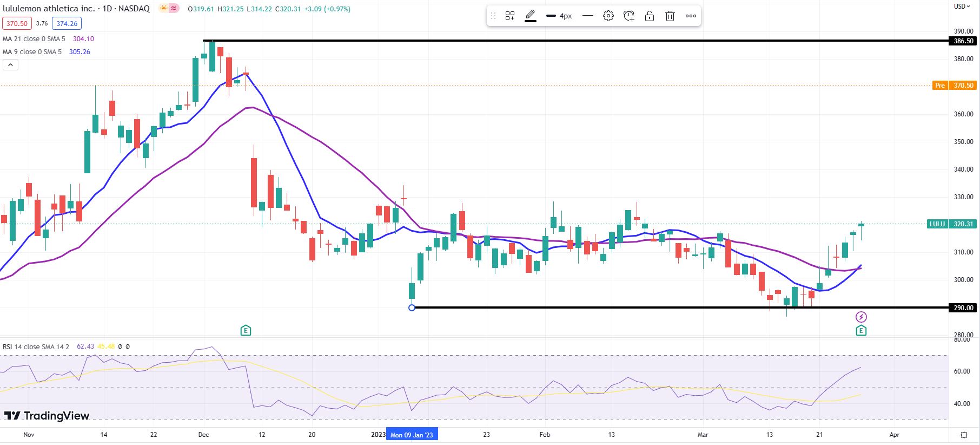Image resolution: width=980 pixels, height=445 pixels.
Task: Select the RSI 14 close indicator legend
Action: [x=36, y=346]
